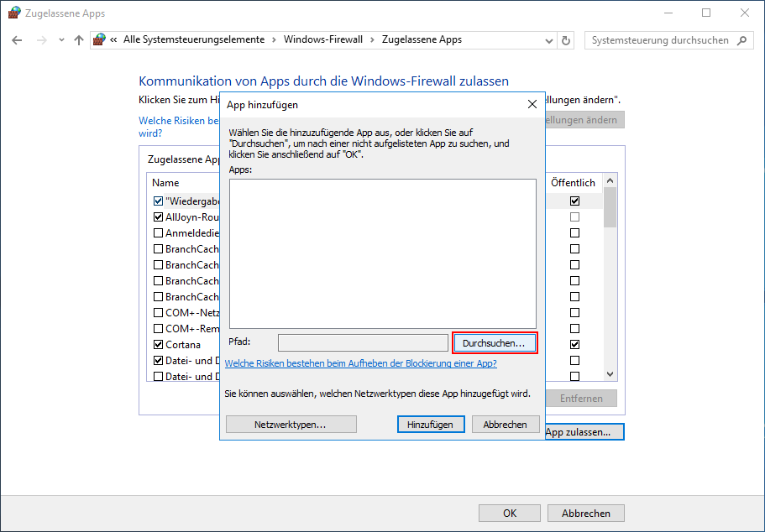Enable the Anmeldedienst row checkbox
Image resolution: width=765 pixels, height=532 pixels.
click(158, 233)
